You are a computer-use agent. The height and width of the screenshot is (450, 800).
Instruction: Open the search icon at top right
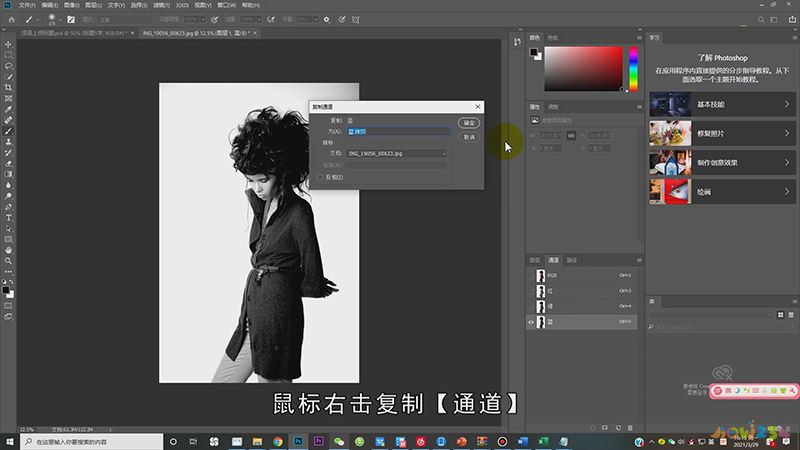(761, 20)
